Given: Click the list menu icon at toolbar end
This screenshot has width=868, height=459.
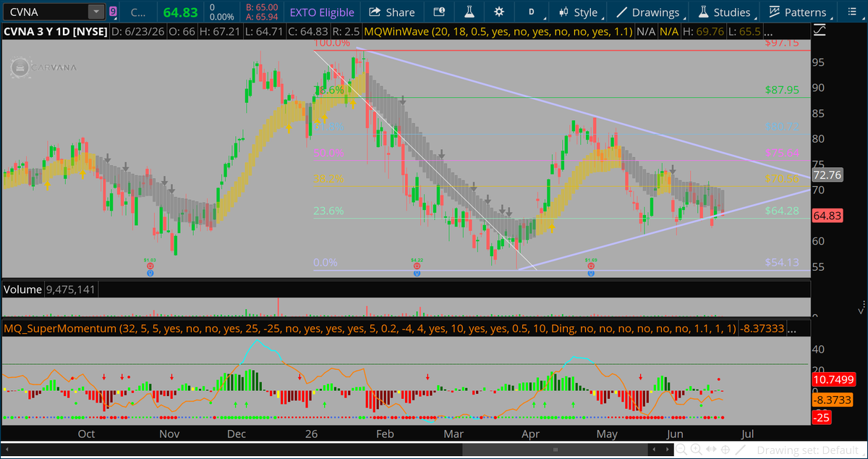Looking at the screenshot, I should coord(851,12).
